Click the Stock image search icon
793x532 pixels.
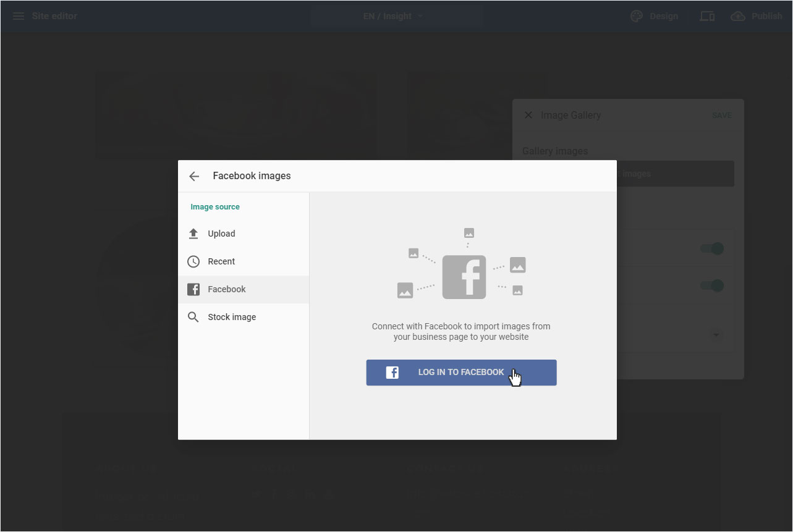coord(193,317)
